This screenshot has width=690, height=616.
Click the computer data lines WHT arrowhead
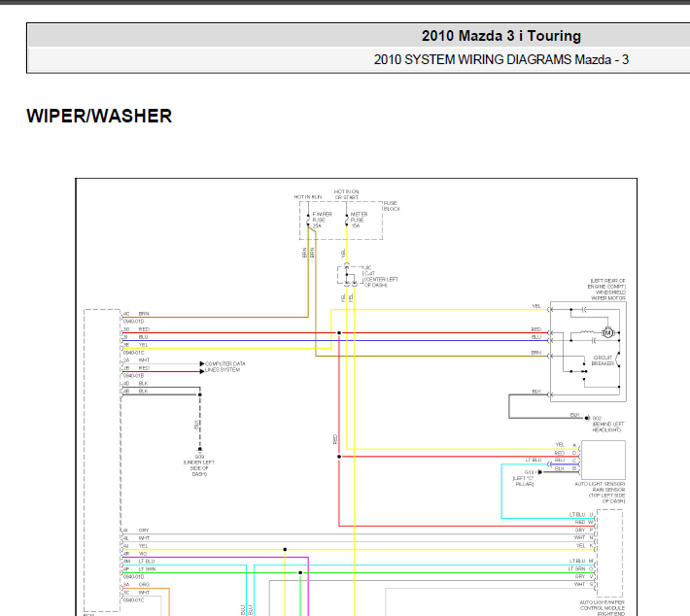coord(201,364)
